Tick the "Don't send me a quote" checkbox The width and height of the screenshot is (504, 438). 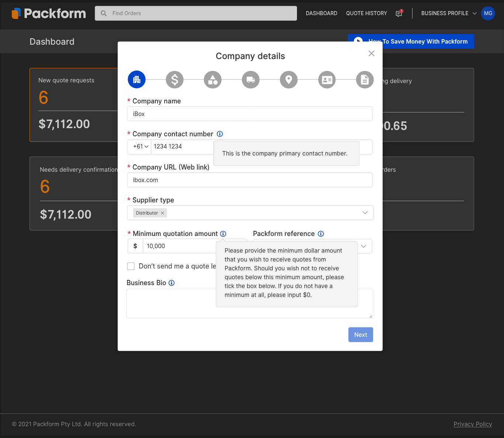(x=131, y=266)
